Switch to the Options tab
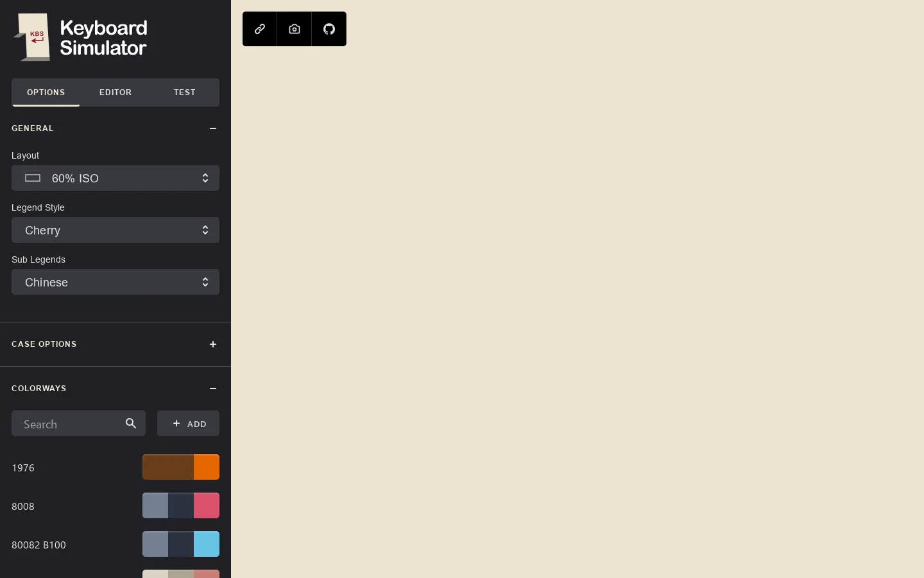This screenshot has height=578, width=924. point(46,92)
